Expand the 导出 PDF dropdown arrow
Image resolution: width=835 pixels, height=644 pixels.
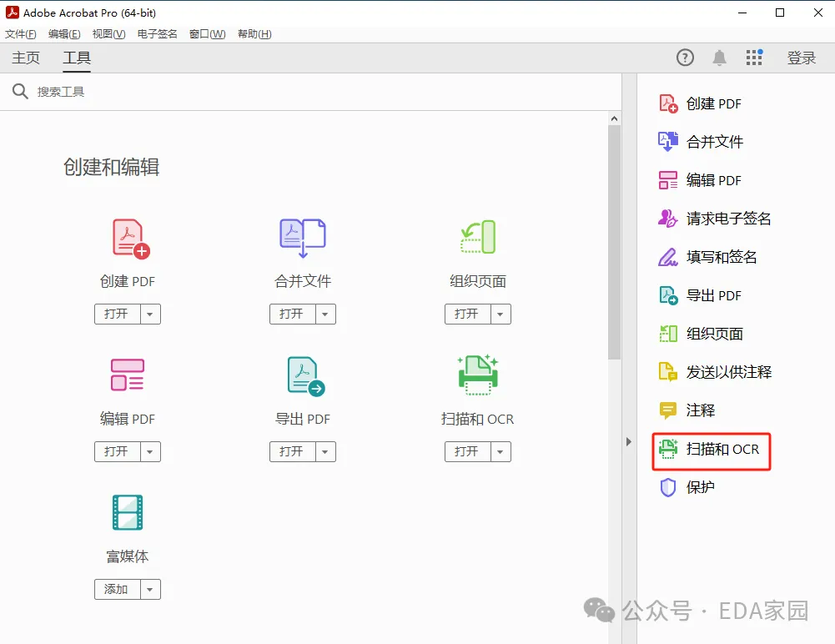coord(324,451)
